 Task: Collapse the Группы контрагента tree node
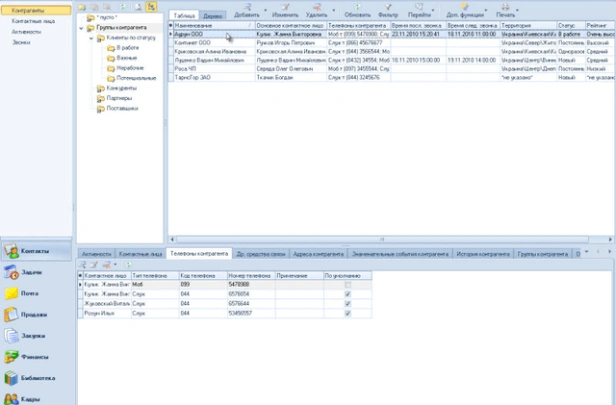click(81, 28)
